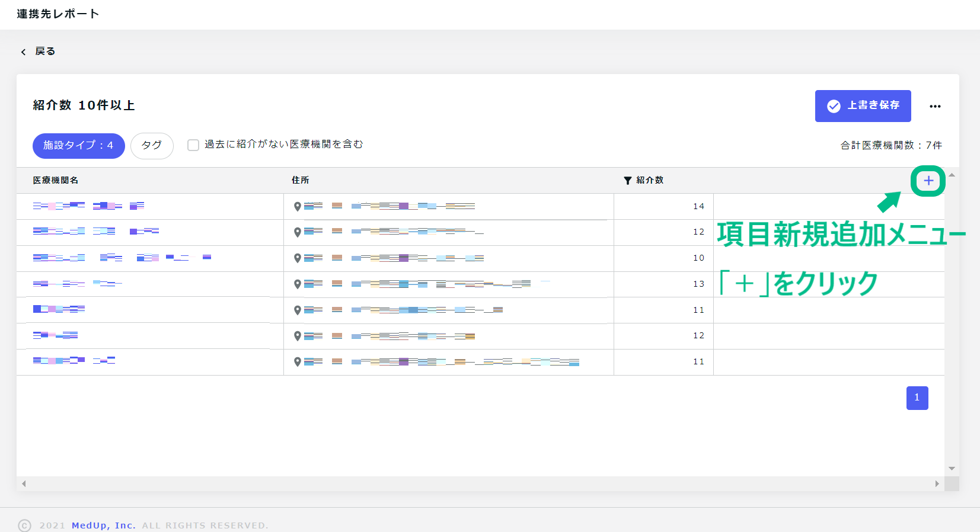The image size is (980, 532).
Task: Sort by the 医療機関名 column header
Action: 56,180
